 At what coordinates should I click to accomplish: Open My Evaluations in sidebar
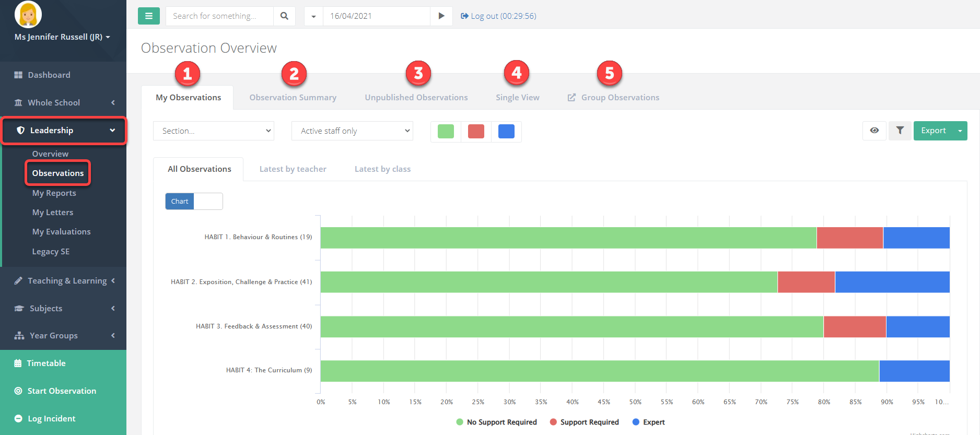click(x=61, y=232)
